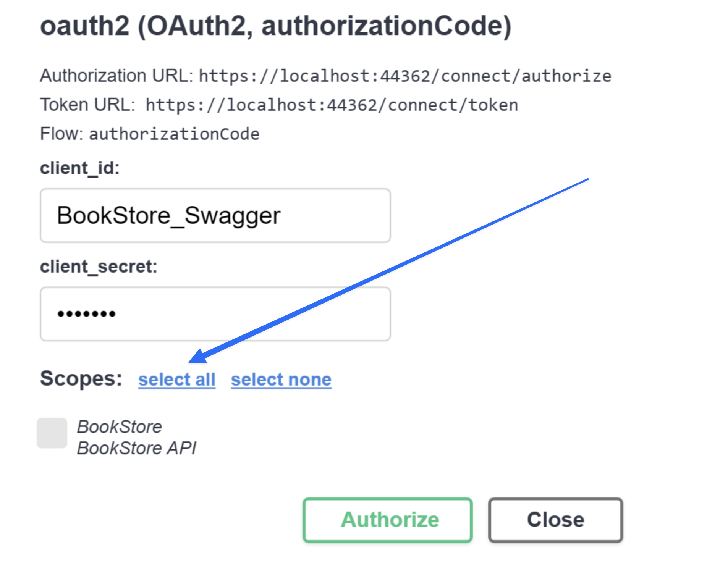
Task: Click the connect/token URL text
Action: [332, 105]
